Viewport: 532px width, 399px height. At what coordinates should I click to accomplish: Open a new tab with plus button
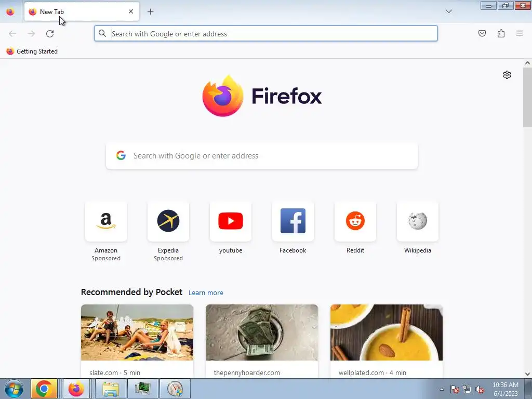[x=150, y=12]
